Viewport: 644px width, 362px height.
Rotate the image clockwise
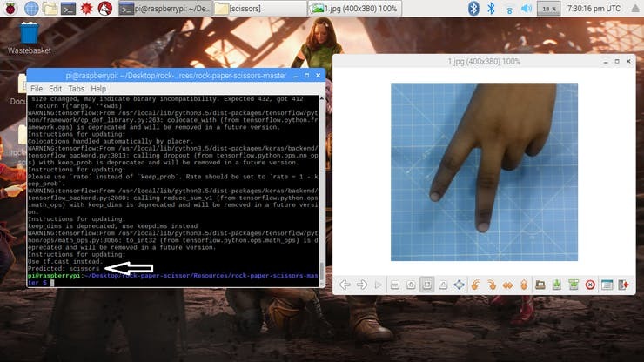(492, 285)
